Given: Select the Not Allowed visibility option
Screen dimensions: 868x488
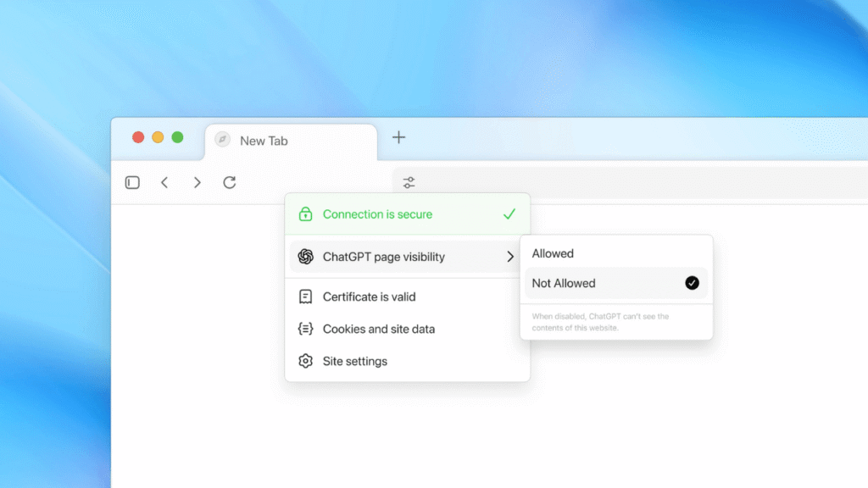Looking at the screenshot, I should pyautogui.click(x=564, y=283).
